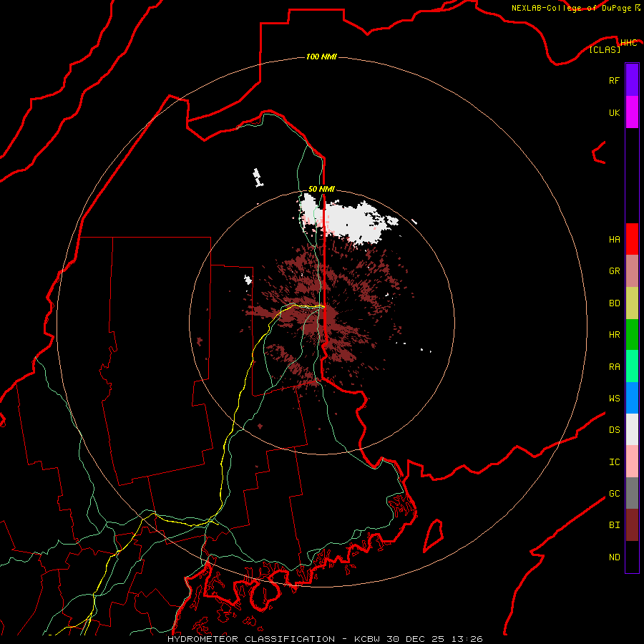Click the purple RF legend color swatch
Screen dimensions: 644x644
[632, 80]
